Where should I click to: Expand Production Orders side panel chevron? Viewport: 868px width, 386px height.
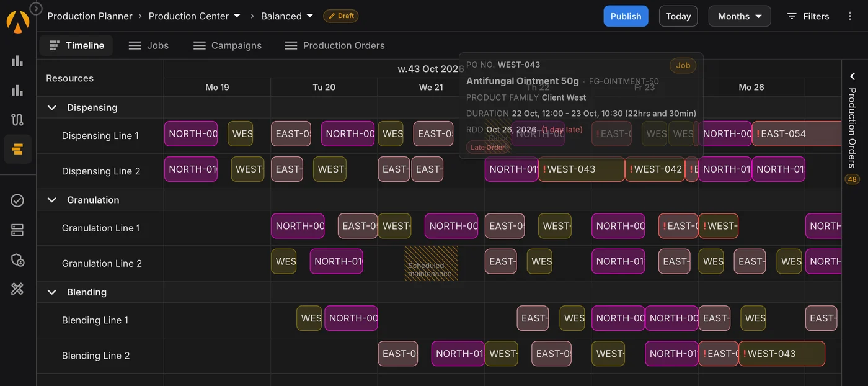click(x=852, y=76)
